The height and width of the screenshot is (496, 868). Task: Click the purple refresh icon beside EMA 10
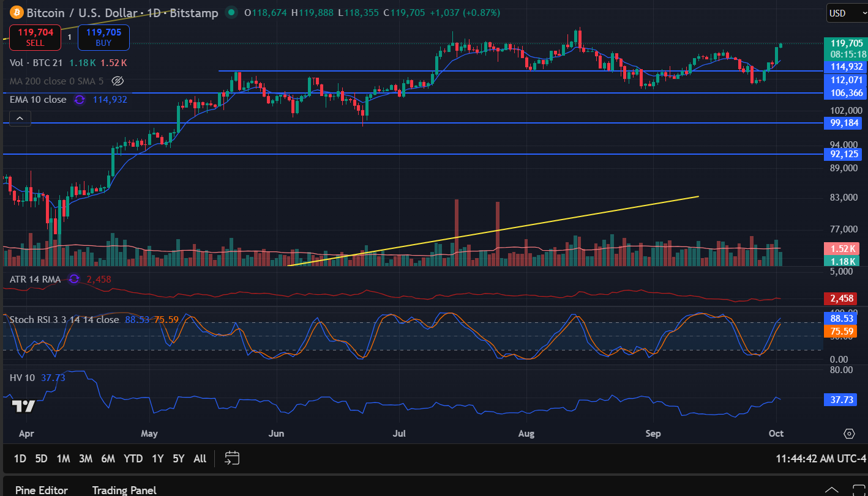[80, 100]
